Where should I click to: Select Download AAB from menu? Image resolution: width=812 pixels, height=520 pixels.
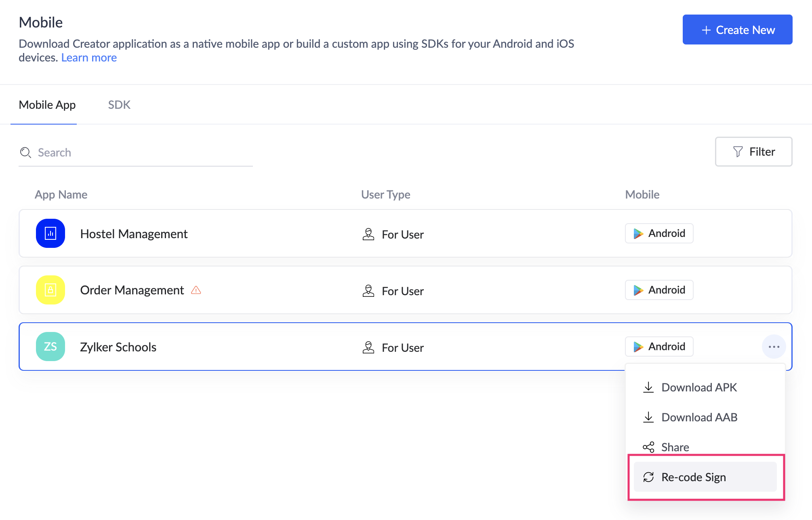coord(699,417)
